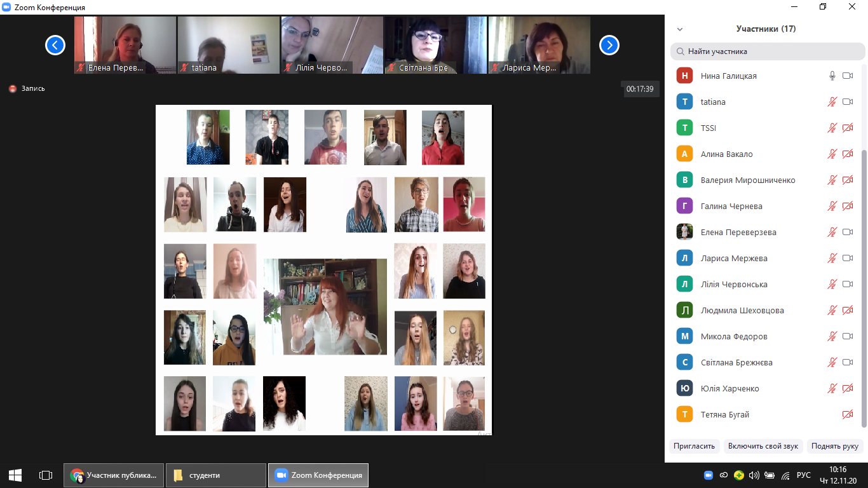Image resolution: width=868 pixels, height=488 pixels.
Task: Toggle raise hand with Поднять руку
Action: tap(834, 446)
